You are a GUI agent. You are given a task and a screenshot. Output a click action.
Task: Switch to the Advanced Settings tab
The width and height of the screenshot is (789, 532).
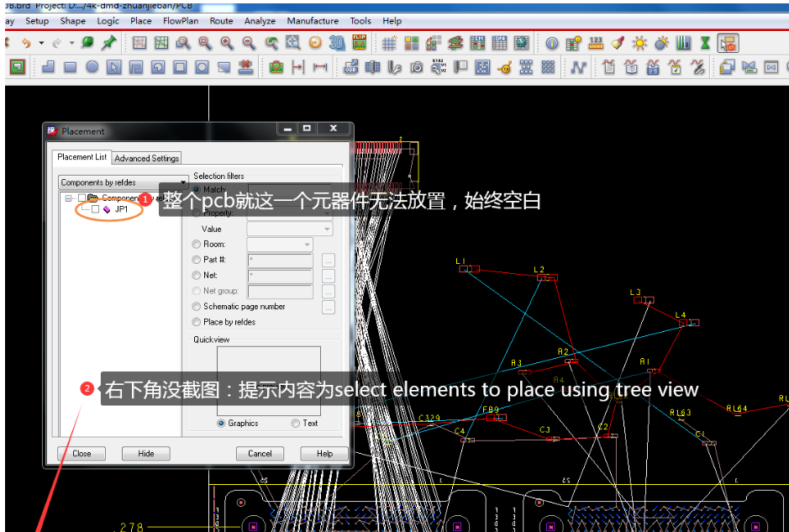146,158
